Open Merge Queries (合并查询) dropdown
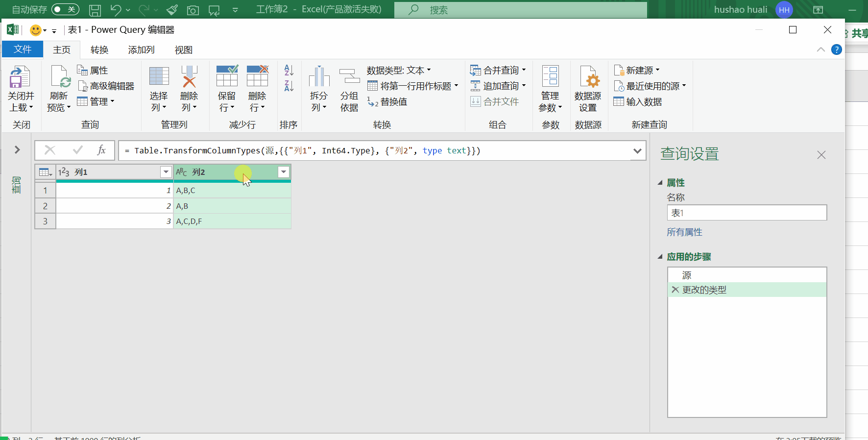This screenshot has height=440, width=868. click(498, 71)
